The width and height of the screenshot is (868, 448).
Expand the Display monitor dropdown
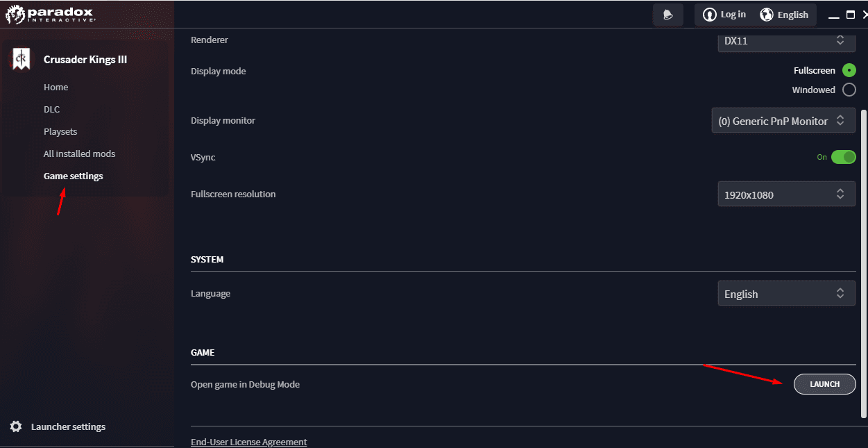click(783, 121)
